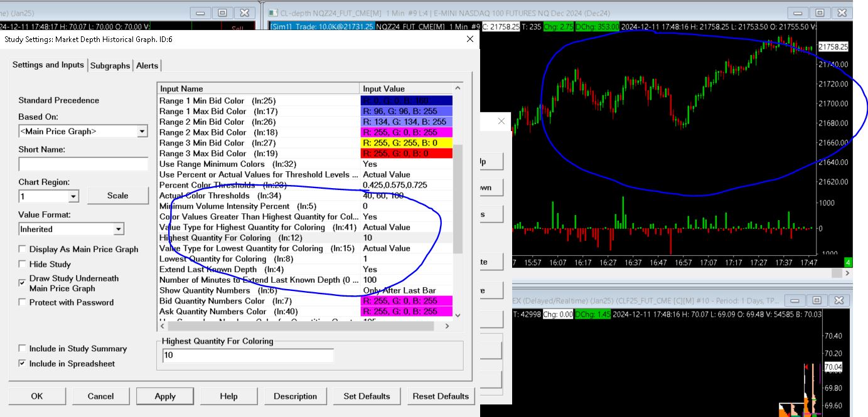Click the OK button
The height and width of the screenshot is (417, 868).
click(x=37, y=396)
